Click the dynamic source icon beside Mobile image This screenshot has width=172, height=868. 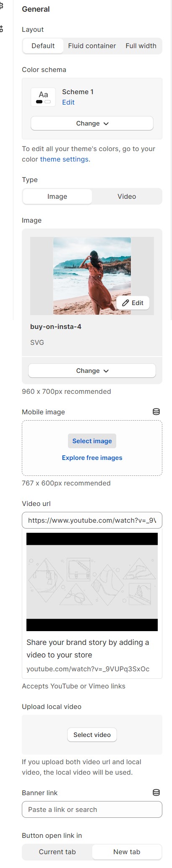pos(156,412)
